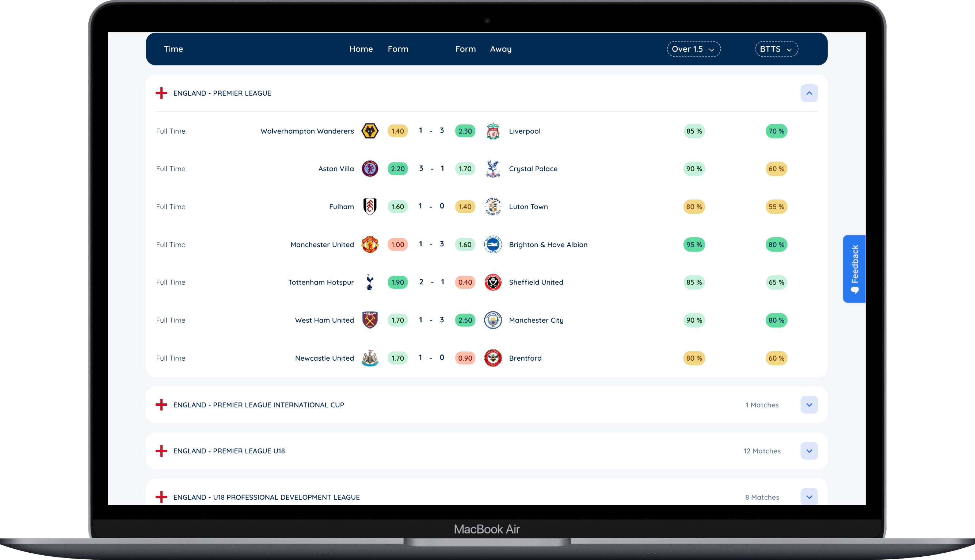
Task: Open the BTTS stat dropdown
Action: point(777,49)
